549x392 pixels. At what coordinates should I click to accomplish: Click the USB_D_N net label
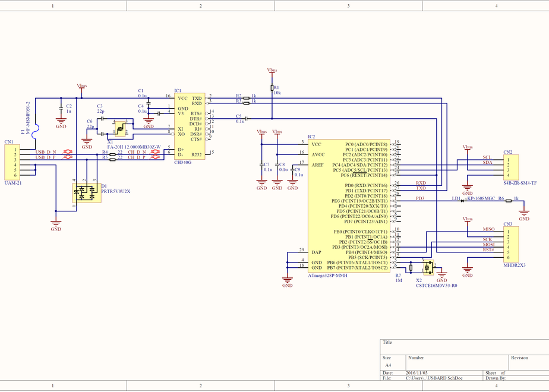tap(46, 152)
